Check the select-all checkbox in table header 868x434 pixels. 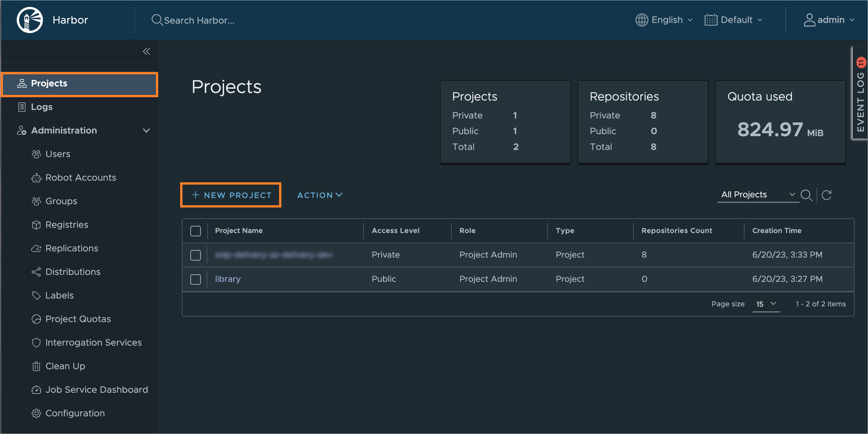[196, 231]
